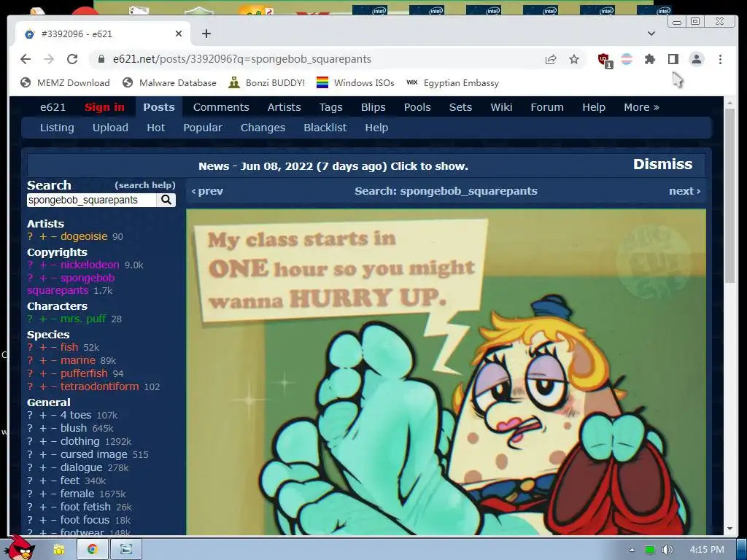
Task: Click the volume speaker tray icon
Action: [667, 550]
